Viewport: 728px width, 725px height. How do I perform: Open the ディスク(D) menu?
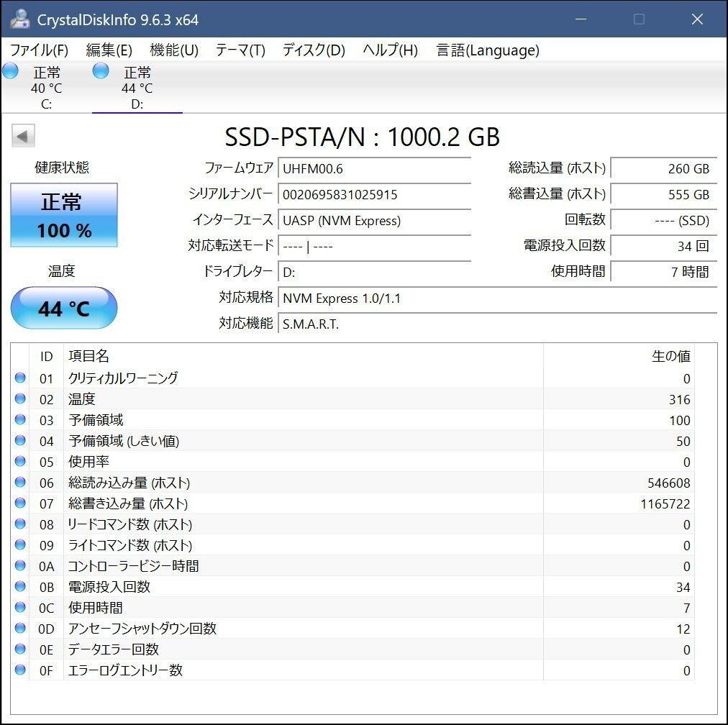[x=314, y=50]
